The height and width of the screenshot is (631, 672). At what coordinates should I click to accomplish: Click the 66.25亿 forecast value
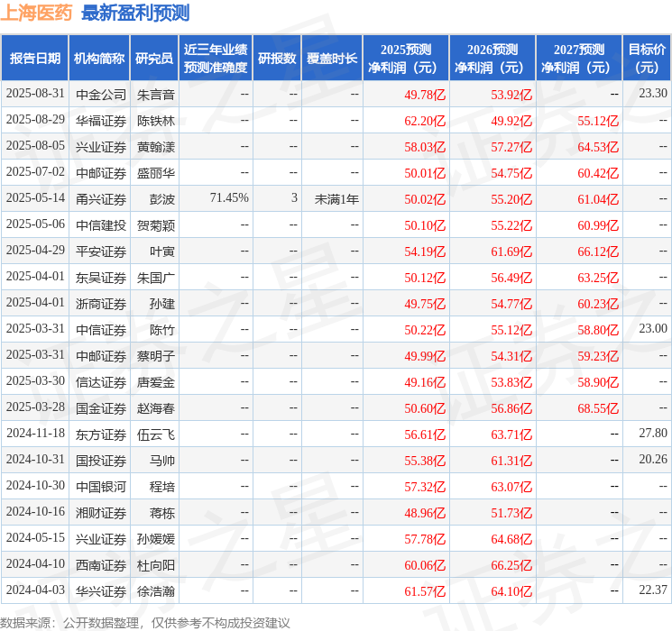pos(511,564)
